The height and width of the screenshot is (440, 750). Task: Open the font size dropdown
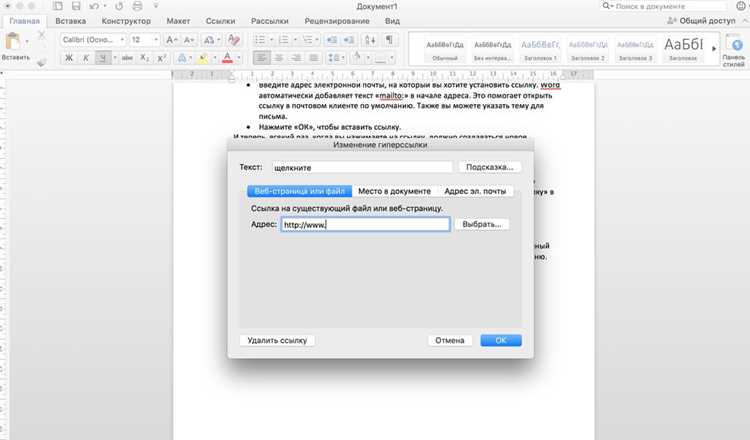(144, 40)
